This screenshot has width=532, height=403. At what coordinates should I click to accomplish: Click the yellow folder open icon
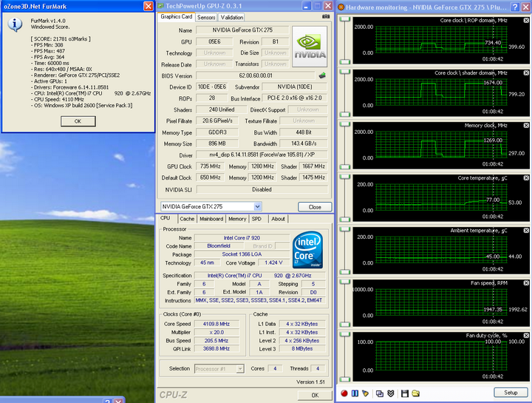point(415,393)
